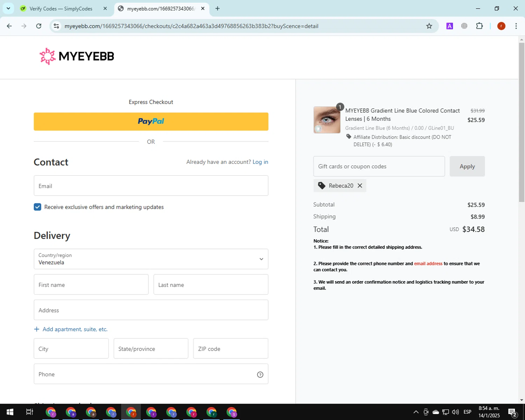Open a new browser tab

pos(218,8)
